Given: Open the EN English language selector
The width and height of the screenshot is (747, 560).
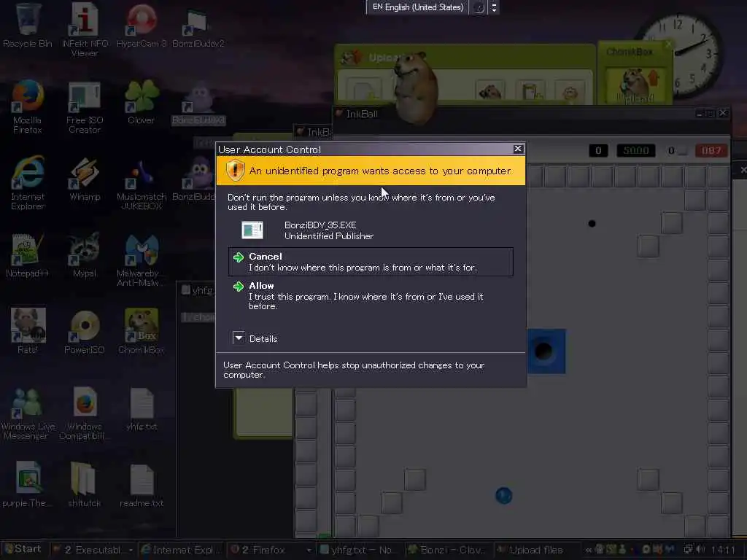Looking at the screenshot, I should [418, 7].
